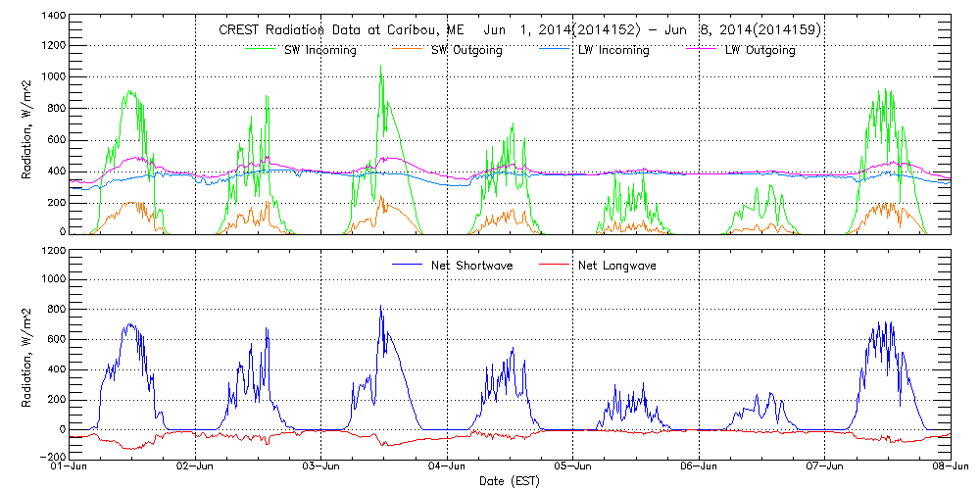Click the Date (EST) x-axis title
980x490 pixels.
(x=511, y=481)
